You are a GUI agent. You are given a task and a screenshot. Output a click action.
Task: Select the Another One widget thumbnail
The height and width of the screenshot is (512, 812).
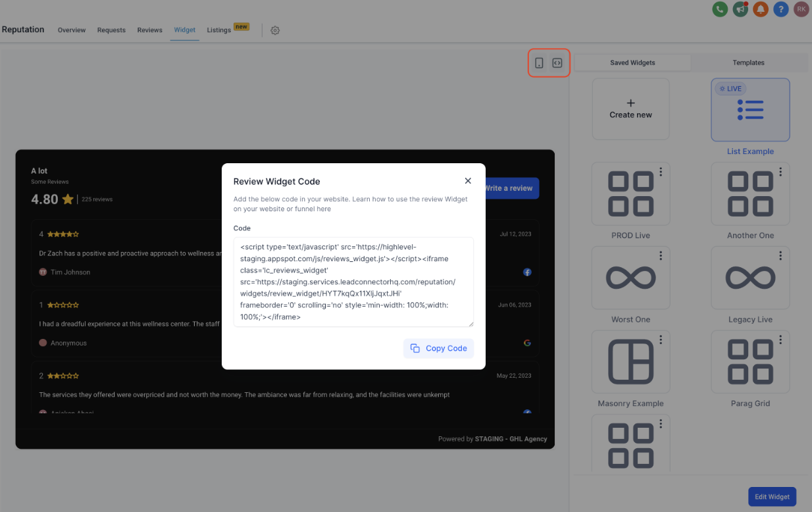point(750,193)
